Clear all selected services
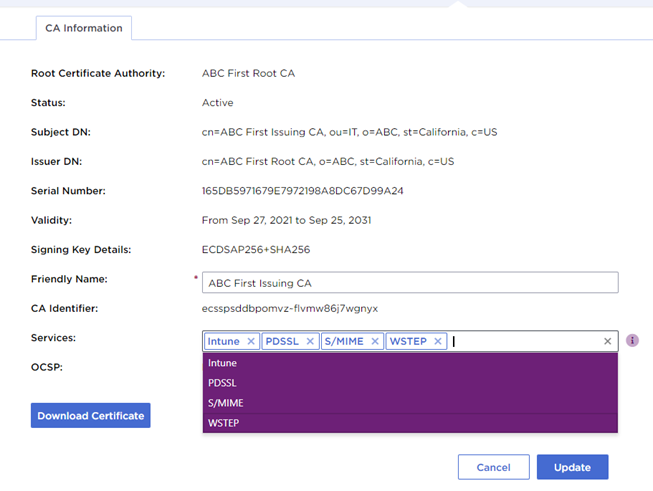The width and height of the screenshot is (653, 491). pyautogui.click(x=607, y=342)
